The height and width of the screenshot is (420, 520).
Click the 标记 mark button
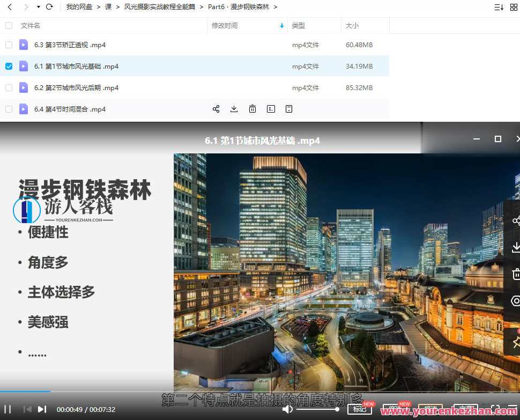coord(359,409)
